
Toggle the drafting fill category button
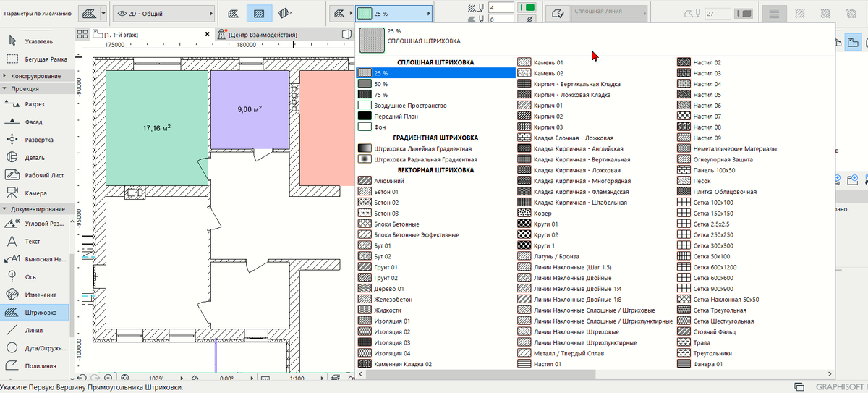(232, 14)
